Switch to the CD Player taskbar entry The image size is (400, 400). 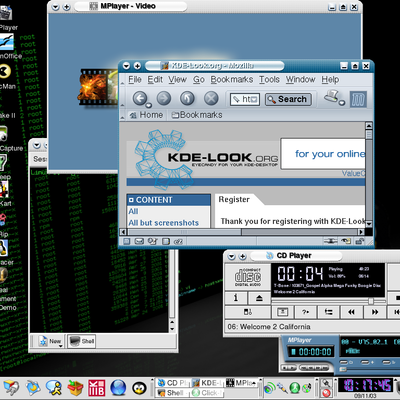point(172,383)
